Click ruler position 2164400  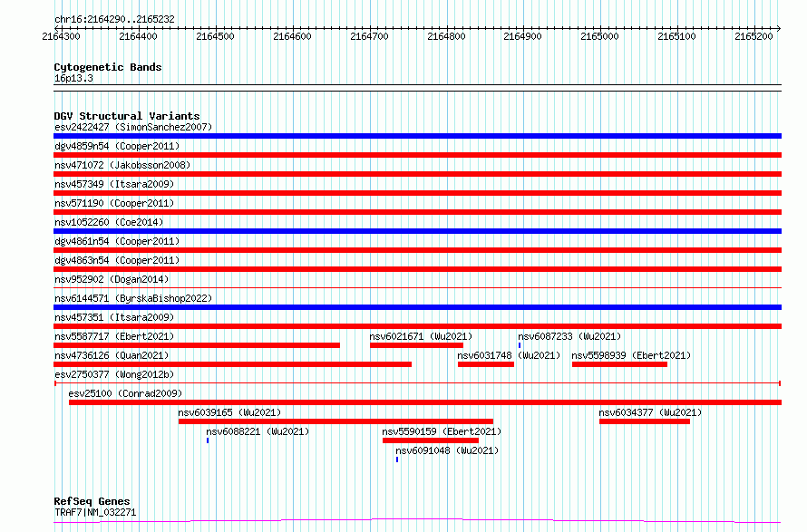(138, 36)
